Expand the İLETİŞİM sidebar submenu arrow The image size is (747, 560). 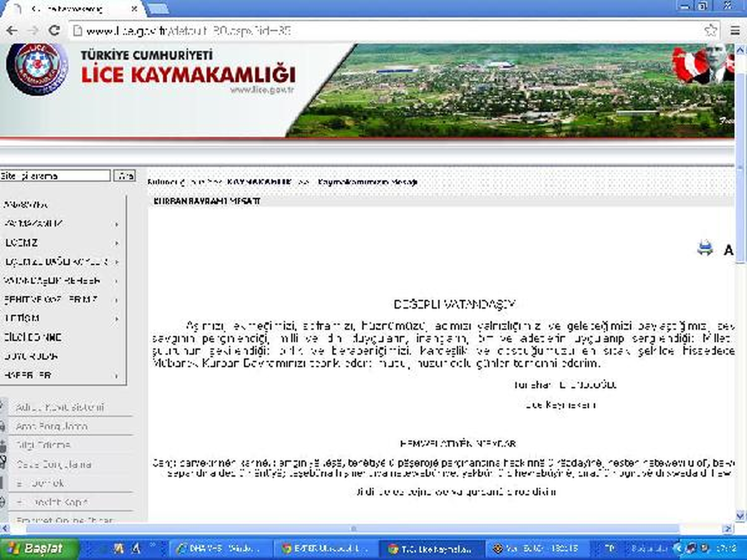[116, 319]
